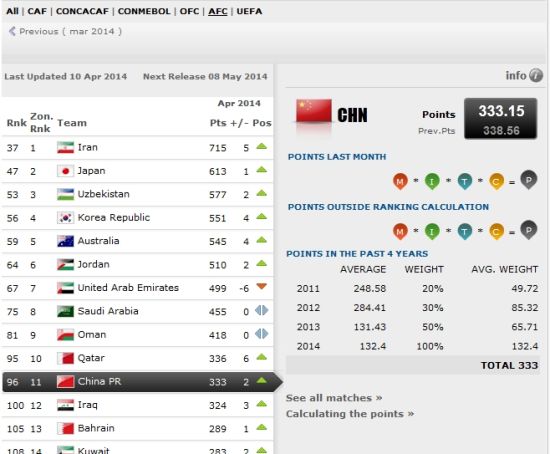Click the Team column header
The height and width of the screenshot is (454, 550).
(72, 123)
